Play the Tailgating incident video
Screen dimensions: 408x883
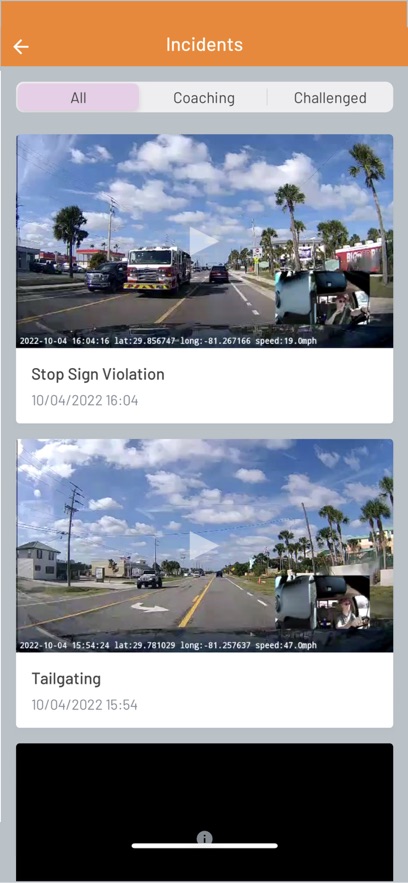pyautogui.click(x=204, y=546)
